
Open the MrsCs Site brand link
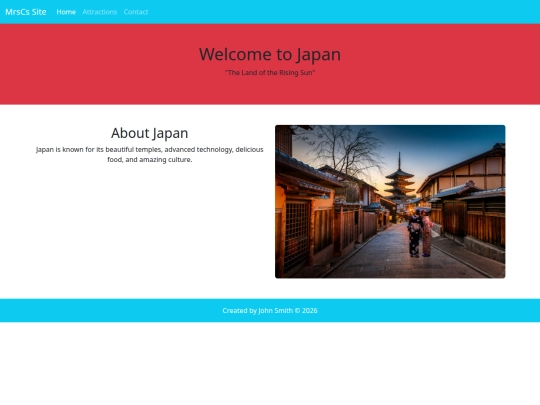[26, 12]
